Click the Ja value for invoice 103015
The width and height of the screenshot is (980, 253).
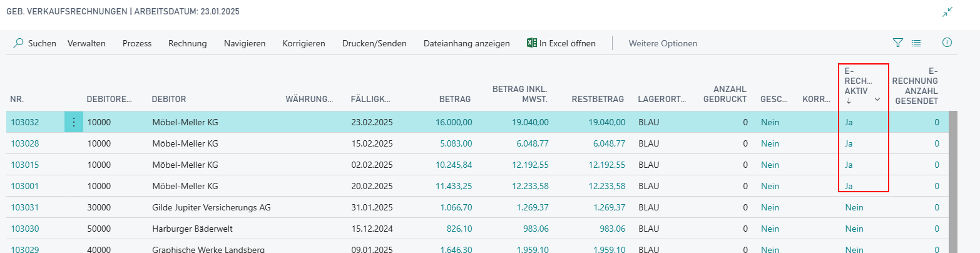click(x=849, y=165)
